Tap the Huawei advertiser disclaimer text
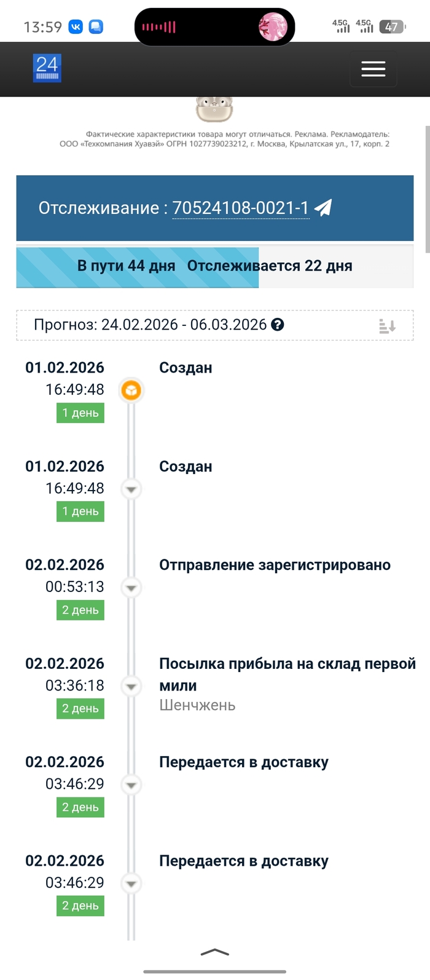The image size is (430, 980). point(225,139)
